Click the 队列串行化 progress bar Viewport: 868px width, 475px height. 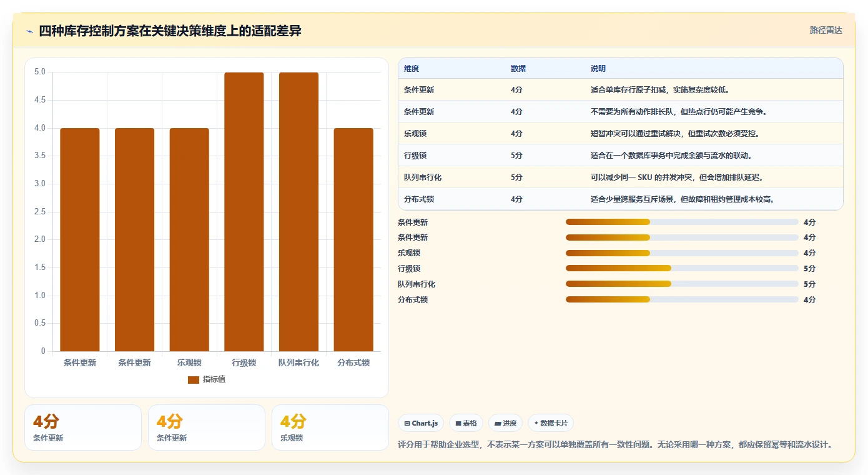click(x=682, y=284)
